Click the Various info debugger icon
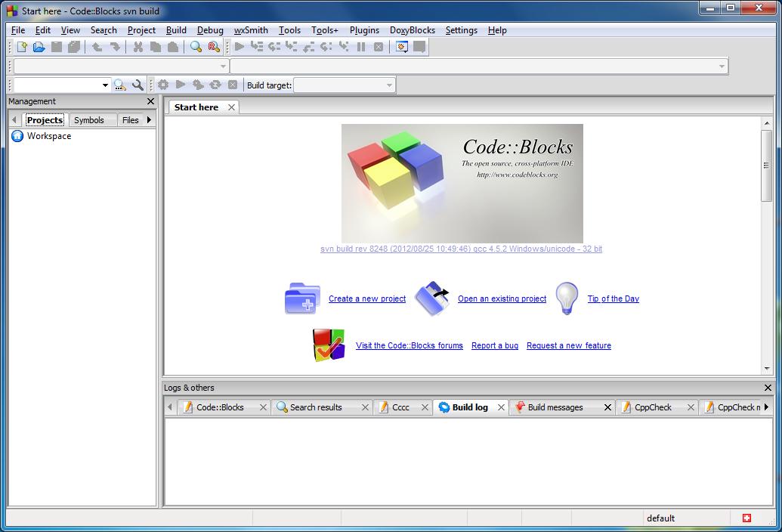This screenshot has width=782, height=532. [419, 47]
